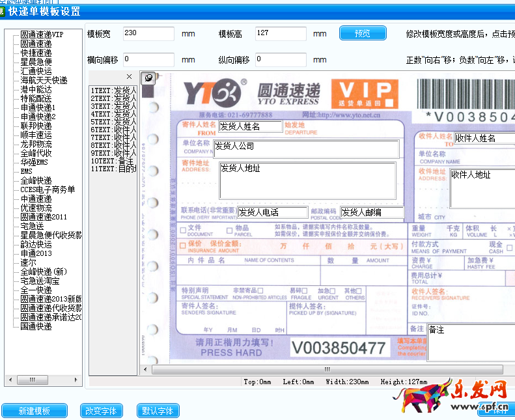Viewport: 515px width, 420px height.
Task: Select template 圆通速递2011
Action: (x=44, y=217)
